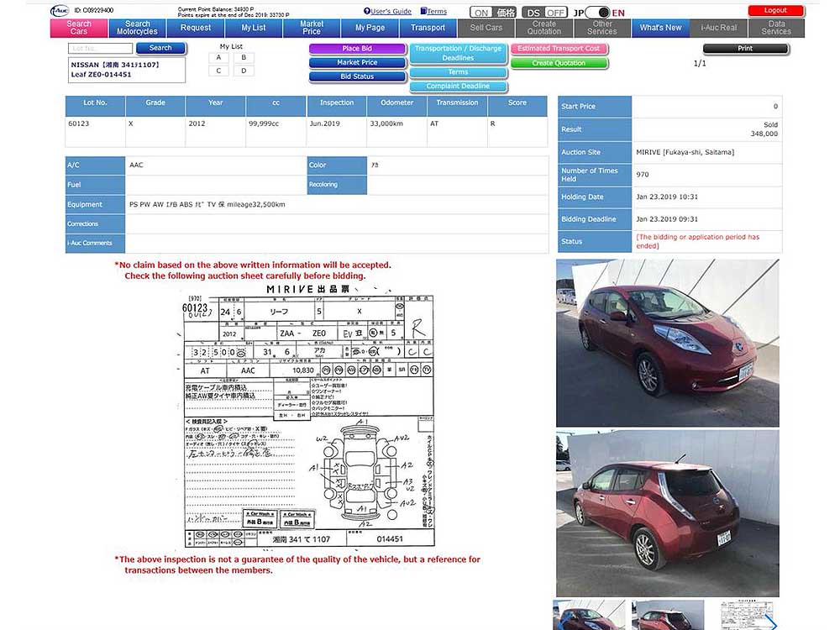Select the Sell Cars tab

[486, 28]
